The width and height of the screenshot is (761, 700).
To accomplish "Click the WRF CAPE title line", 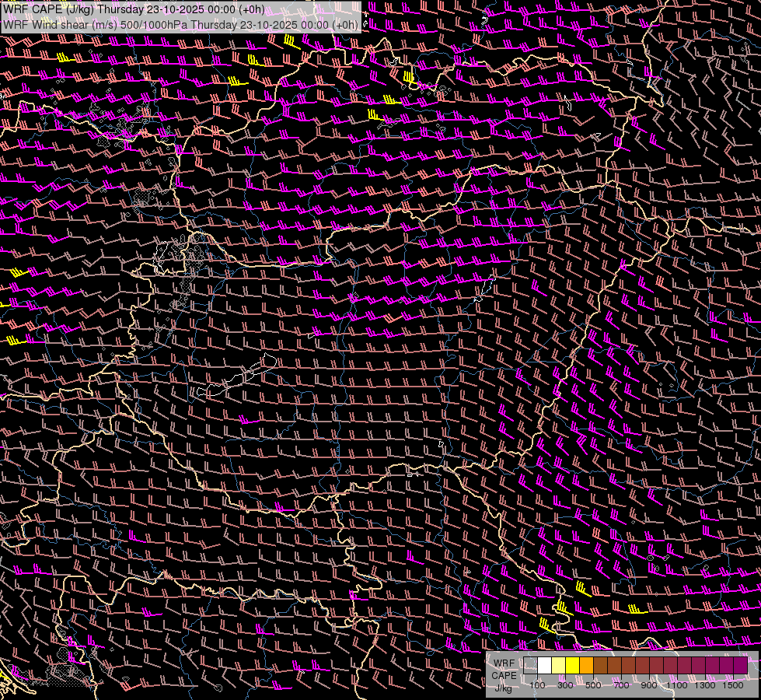I will click(x=134, y=9).
